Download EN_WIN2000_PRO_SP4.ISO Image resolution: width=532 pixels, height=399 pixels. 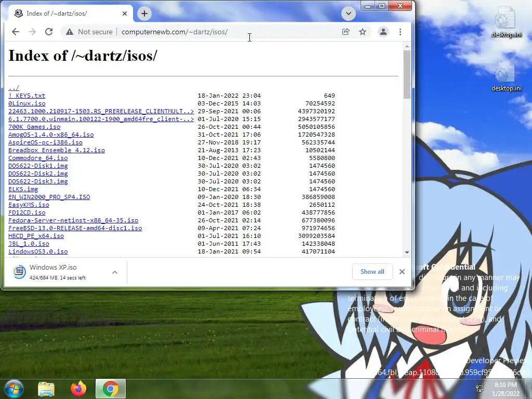point(49,197)
